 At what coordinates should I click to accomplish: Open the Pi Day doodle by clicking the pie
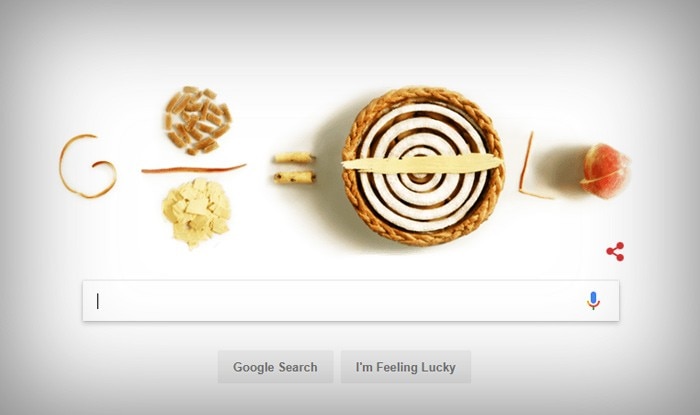[x=422, y=166]
